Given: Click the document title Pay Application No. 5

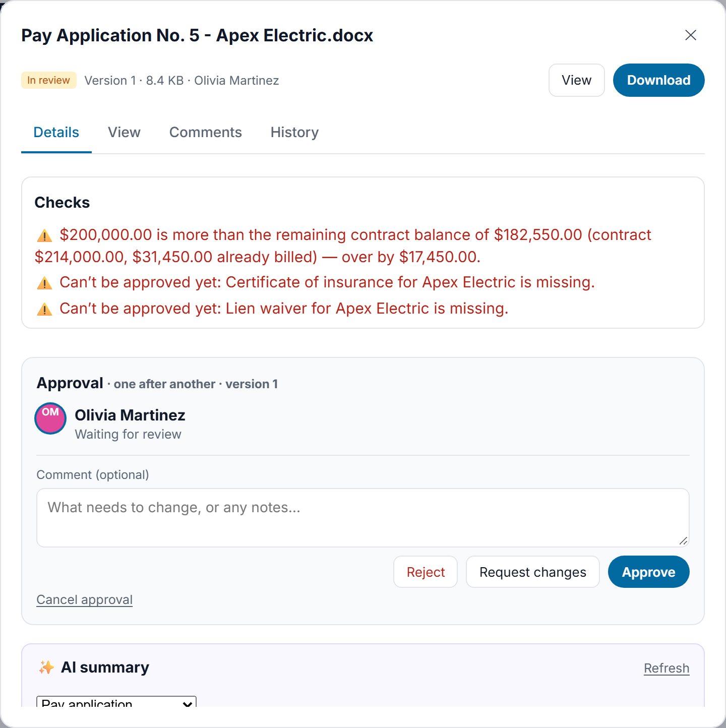Looking at the screenshot, I should pos(197,35).
